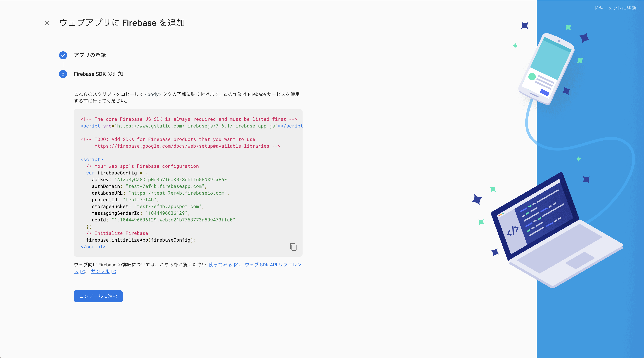This screenshot has width=644, height=358.
Task: Click the '// Your web app's Firebase configuration' comment
Action: click(143, 166)
